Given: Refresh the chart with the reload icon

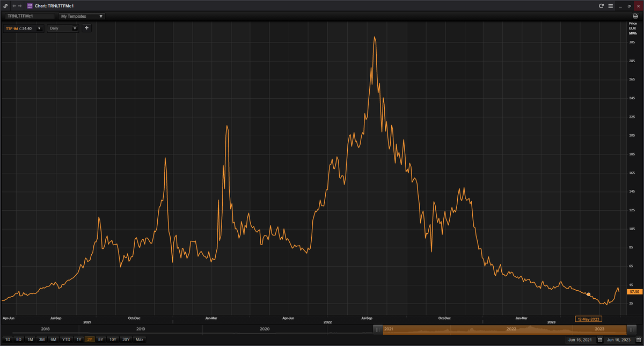Looking at the screenshot, I should click(602, 5).
